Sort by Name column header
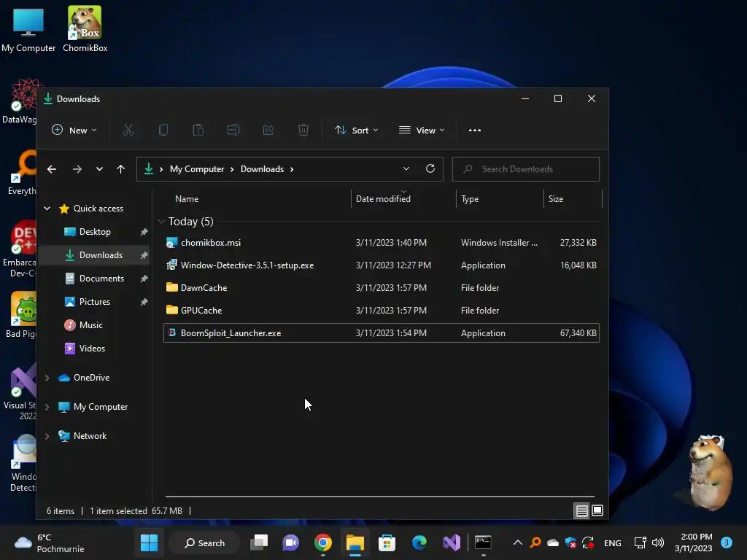Image resolution: width=747 pixels, height=560 pixels. click(x=186, y=199)
